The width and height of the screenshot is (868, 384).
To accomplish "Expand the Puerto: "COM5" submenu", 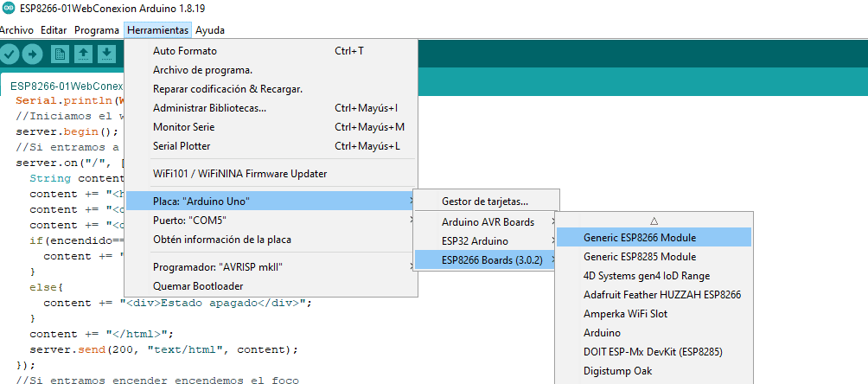I will [271, 220].
